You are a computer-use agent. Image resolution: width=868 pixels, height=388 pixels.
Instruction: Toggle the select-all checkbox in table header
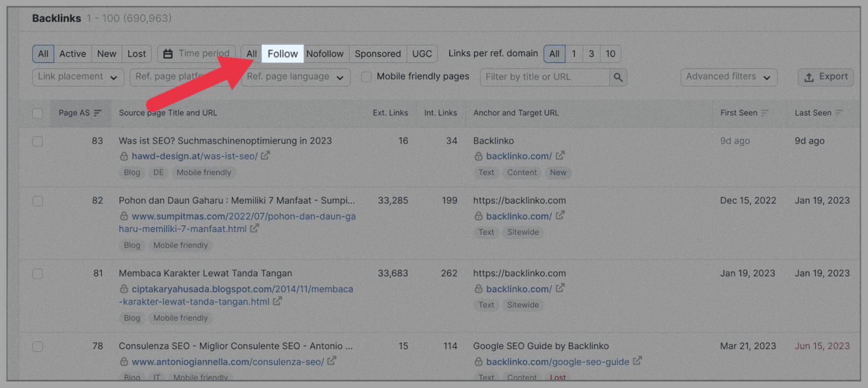click(37, 113)
